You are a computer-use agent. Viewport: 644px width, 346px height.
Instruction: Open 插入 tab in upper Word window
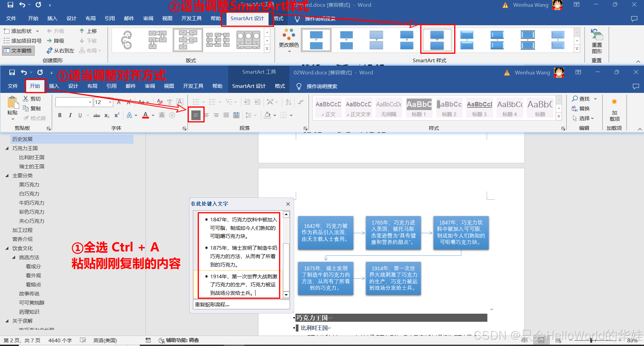pyautogui.click(x=52, y=18)
